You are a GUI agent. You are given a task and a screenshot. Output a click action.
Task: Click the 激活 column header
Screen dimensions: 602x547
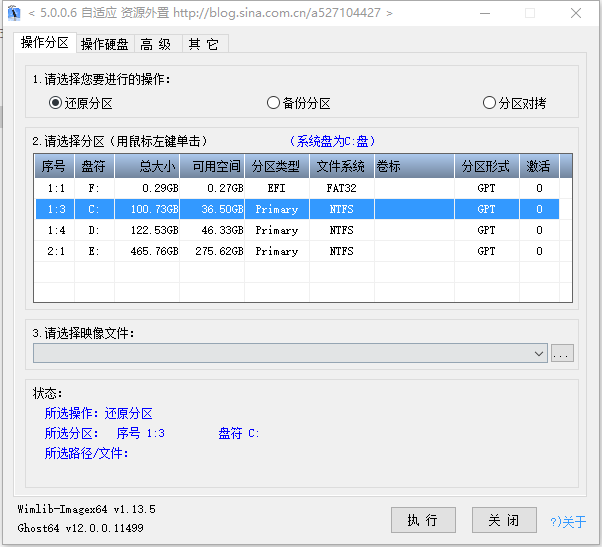(x=539, y=166)
